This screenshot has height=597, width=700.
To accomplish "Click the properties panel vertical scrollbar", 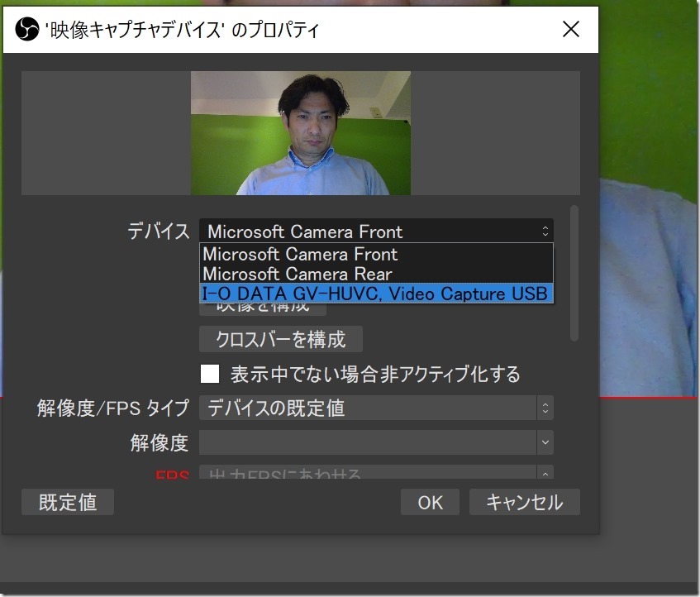I will point(574,273).
